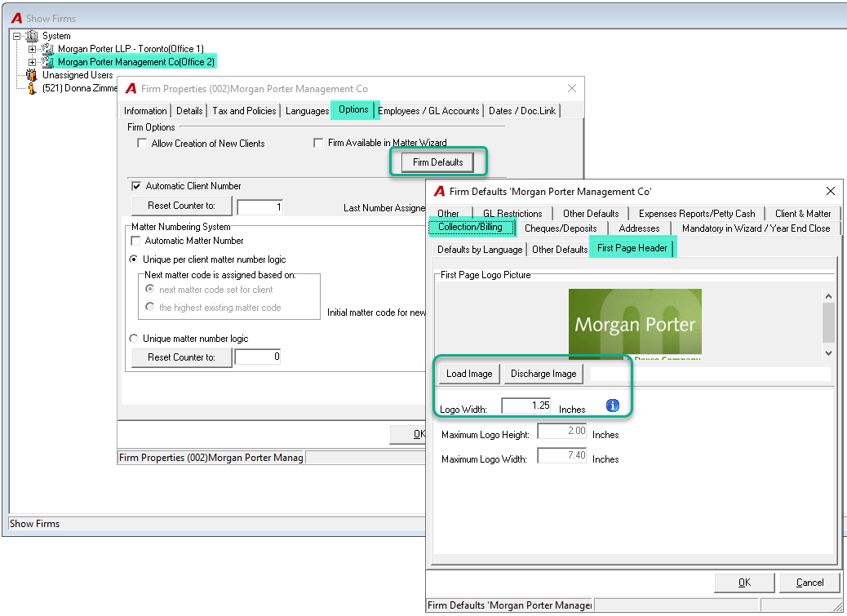847x616 pixels.
Task: Click the client Reset Counter value field
Action: pyautogui.click(x=259, y=206)
